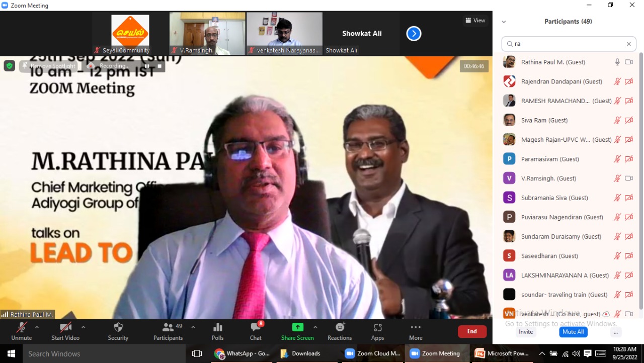Expand audio options arrow beside Unmute
644x363 pixels.
(x=37, y=327)
